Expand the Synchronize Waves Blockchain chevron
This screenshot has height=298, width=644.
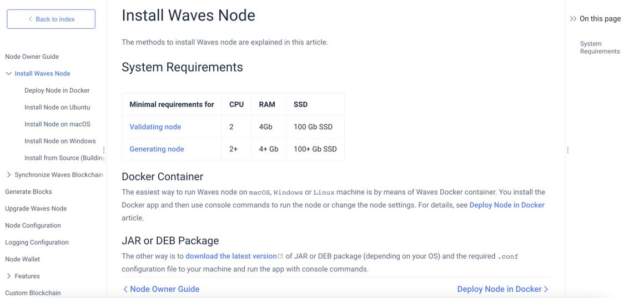[9, 175]
